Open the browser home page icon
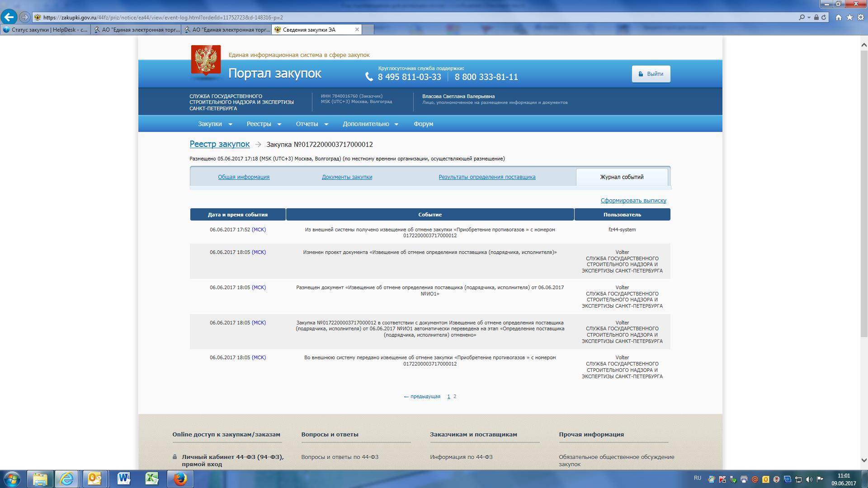868x488 pixels. coord(839,17)
